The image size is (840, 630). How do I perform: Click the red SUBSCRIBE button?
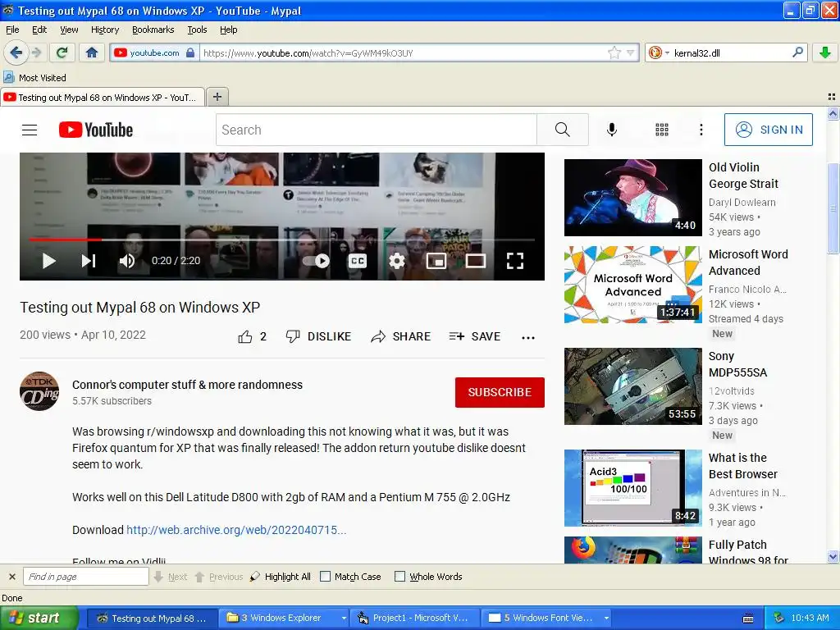(500, 392)
